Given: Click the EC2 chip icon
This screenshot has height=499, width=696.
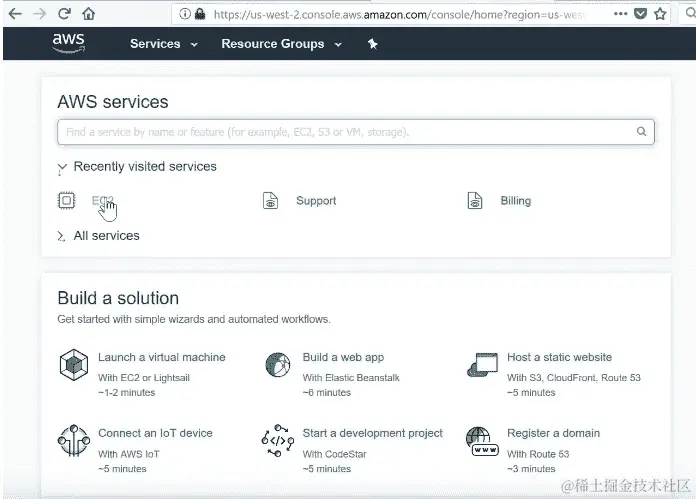Looking at the screenshot, I should tap(67, 201).
